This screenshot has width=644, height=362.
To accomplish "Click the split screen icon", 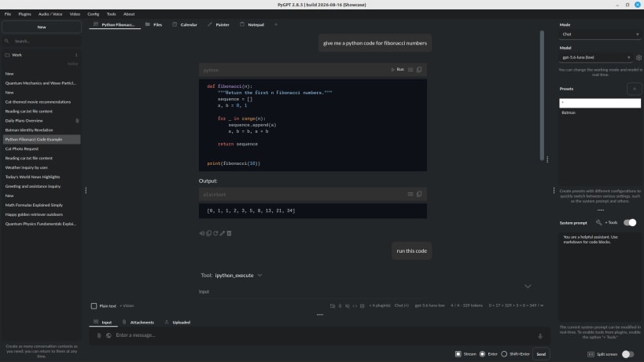I will click(x=591, y=354).
